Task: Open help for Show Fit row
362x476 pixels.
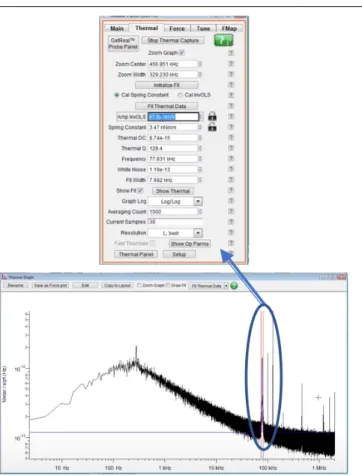Action: click(x=231, y=191)
